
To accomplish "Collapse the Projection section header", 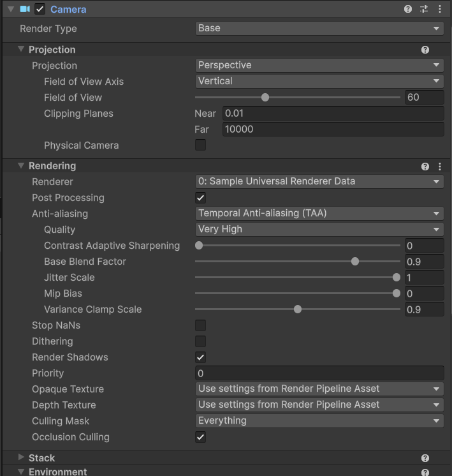I will tap(21, 50).
